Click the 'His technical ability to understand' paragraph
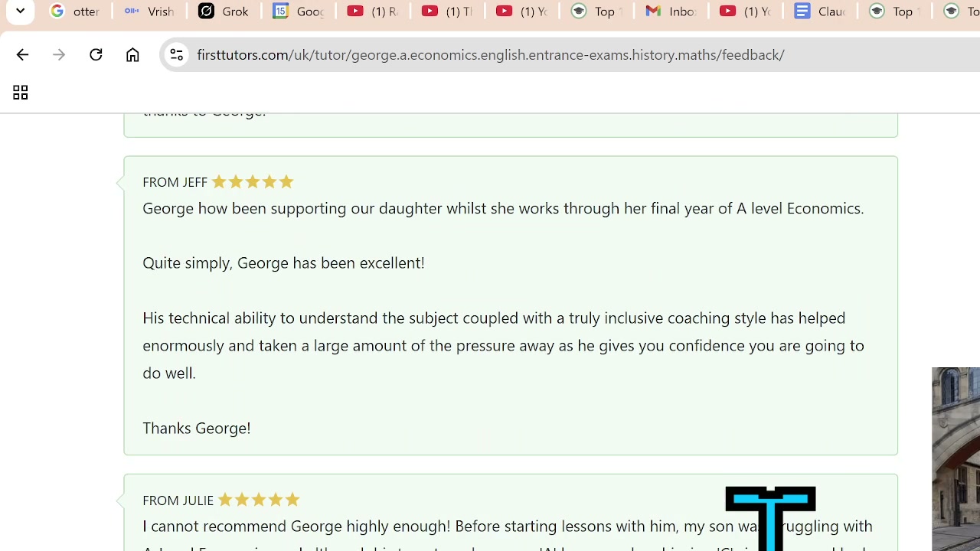Screen dimensions: 980x551 pos(503,345)
